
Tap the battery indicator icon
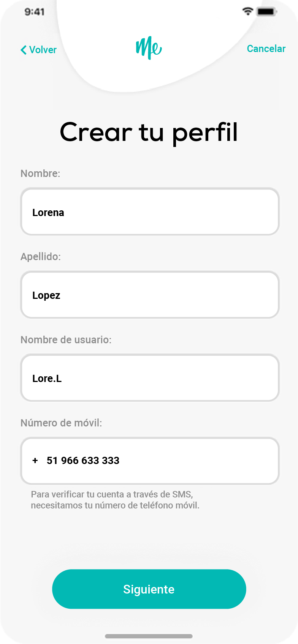point(266,12)
